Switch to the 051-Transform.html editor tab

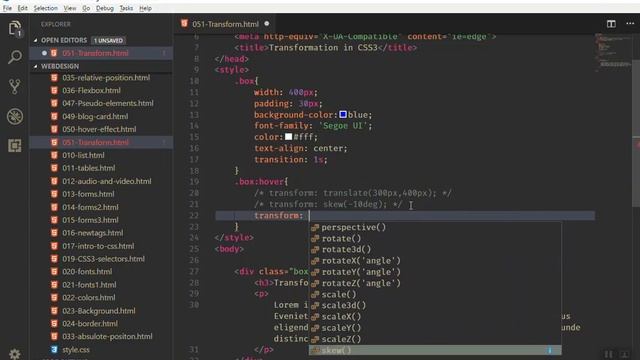(225, 24)
